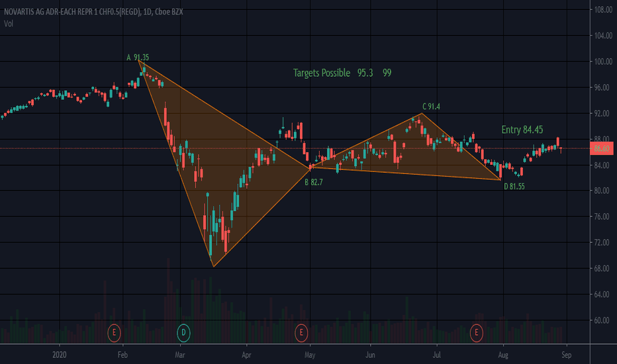Image resolution: width=617 pixels, height=364 pixels.
Task: Click the 68.00 price axis label
Action: point(603,269)
